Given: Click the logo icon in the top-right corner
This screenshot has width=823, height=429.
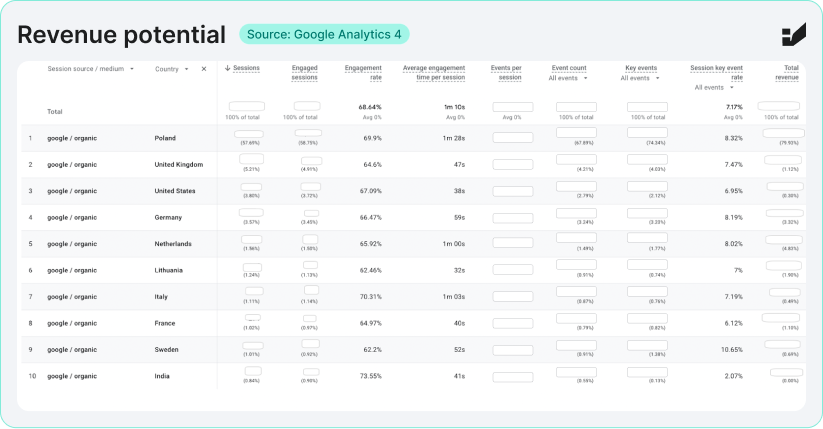Looking at the screenshot, I should [x=794, y=35].
